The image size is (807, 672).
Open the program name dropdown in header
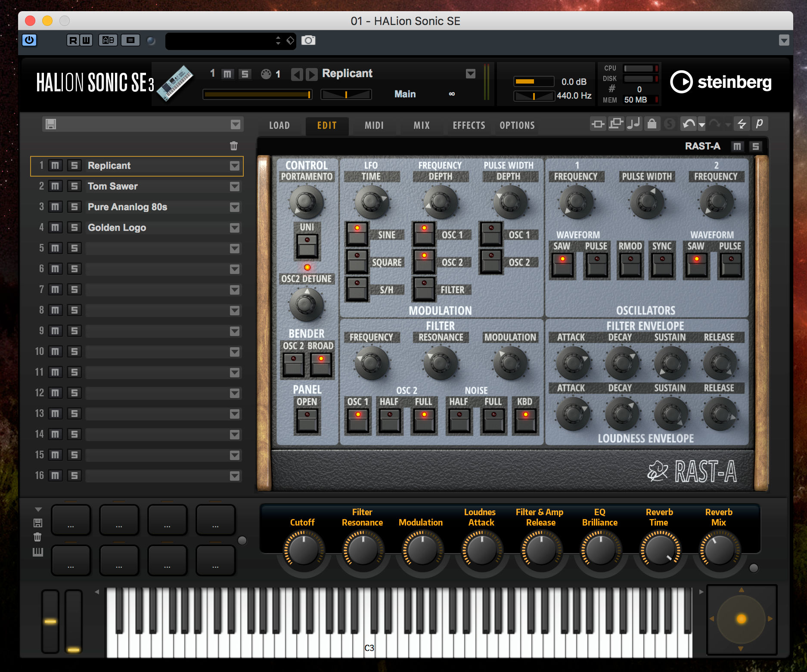pyautogui.click(x=471, y=74)
